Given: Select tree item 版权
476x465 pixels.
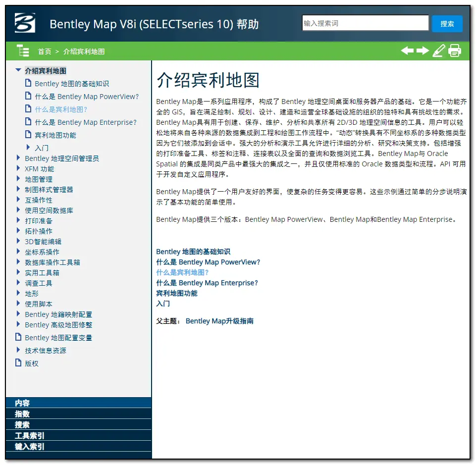Looking at the screenshot, I should tap(32, 363).
